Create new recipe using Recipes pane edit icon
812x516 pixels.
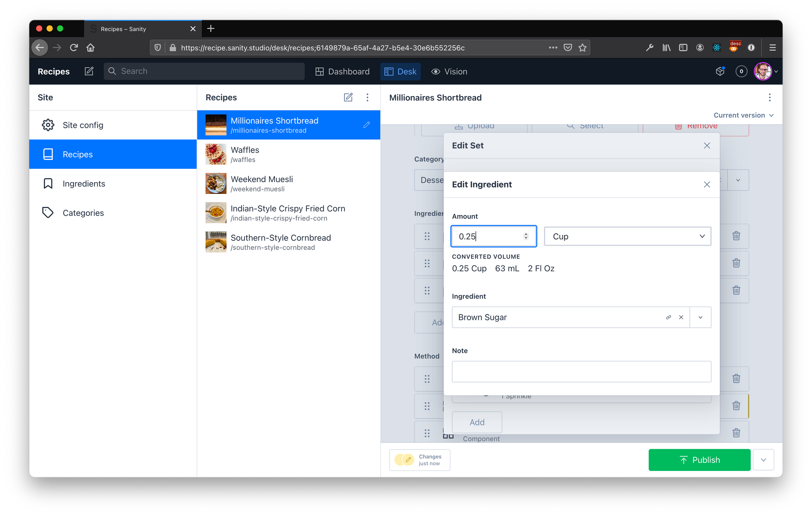point(348,97)
